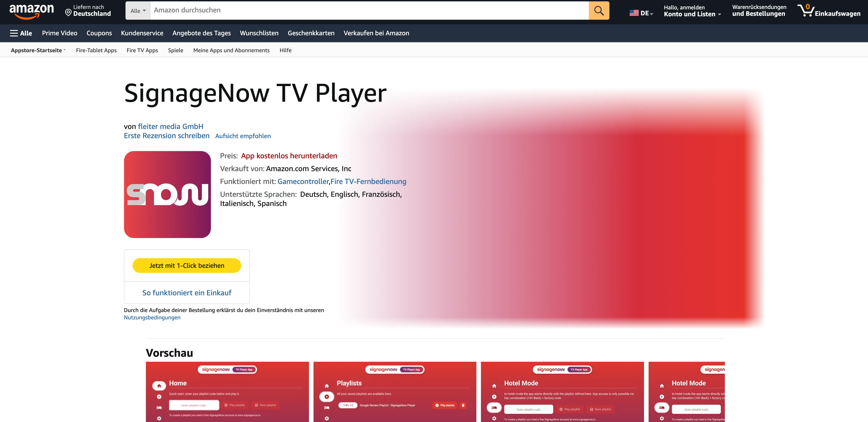
Task: Click the SignageNow app icon image
Action: point(167,195)
